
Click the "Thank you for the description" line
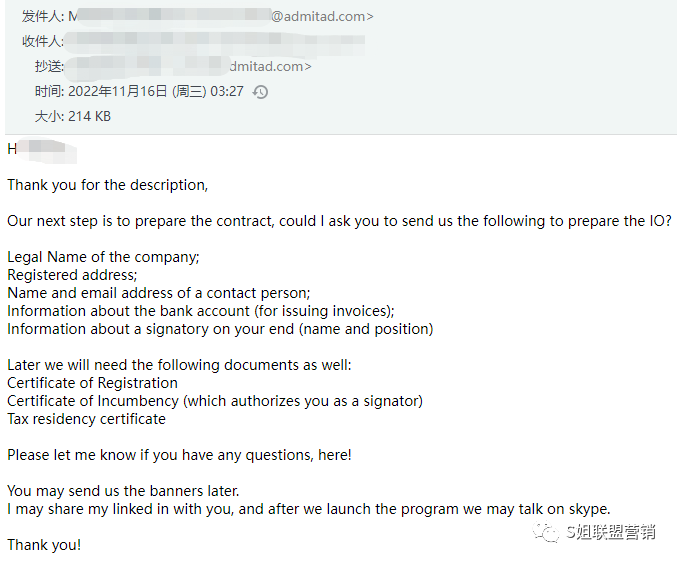click(x=108, y=184)
